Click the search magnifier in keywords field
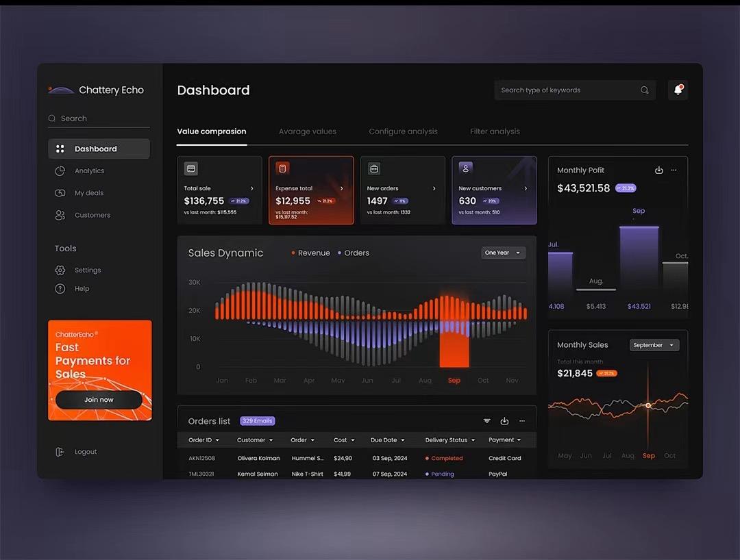 pyautogui.click(x=644, y=90)
